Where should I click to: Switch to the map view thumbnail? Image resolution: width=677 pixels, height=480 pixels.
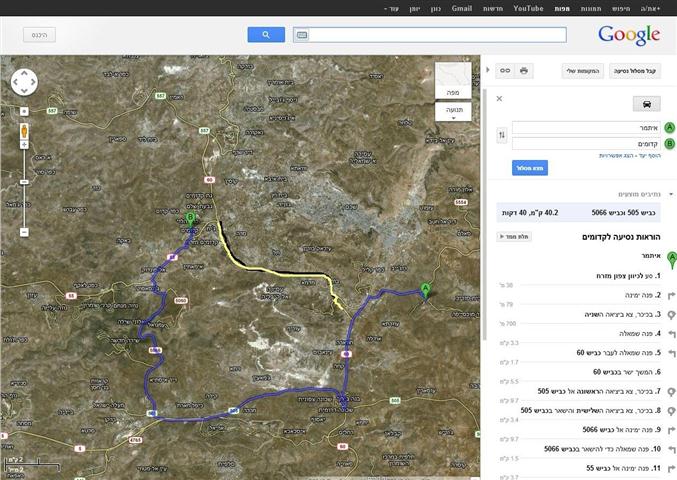tap(453, 78)
